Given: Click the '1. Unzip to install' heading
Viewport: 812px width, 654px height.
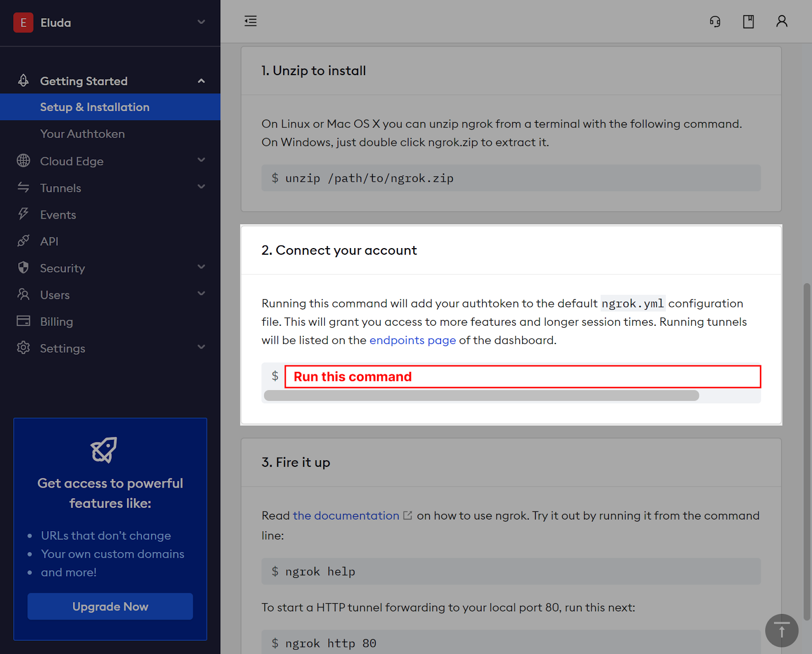Looking at the screenshot, I should tap(314, 71).
